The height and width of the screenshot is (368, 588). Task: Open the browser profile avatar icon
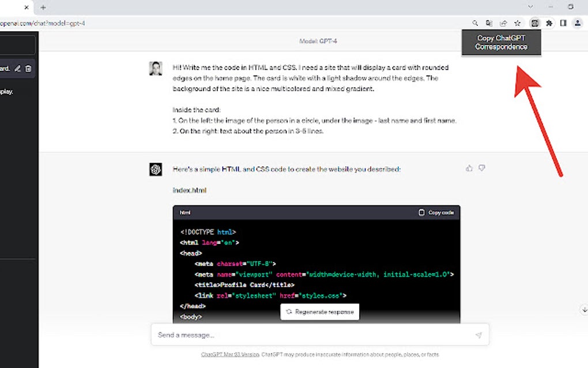tap(578, 23)
